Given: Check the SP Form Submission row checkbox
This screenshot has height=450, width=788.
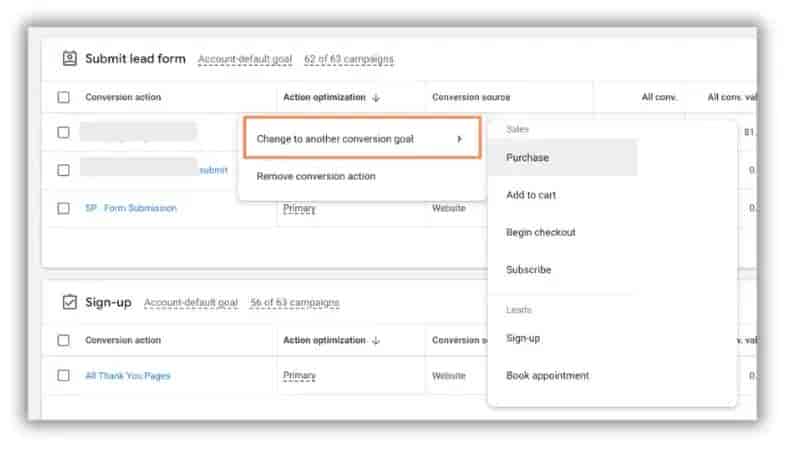Looking at the screenshot, I should pyautogui.click(x=63, y=208).
